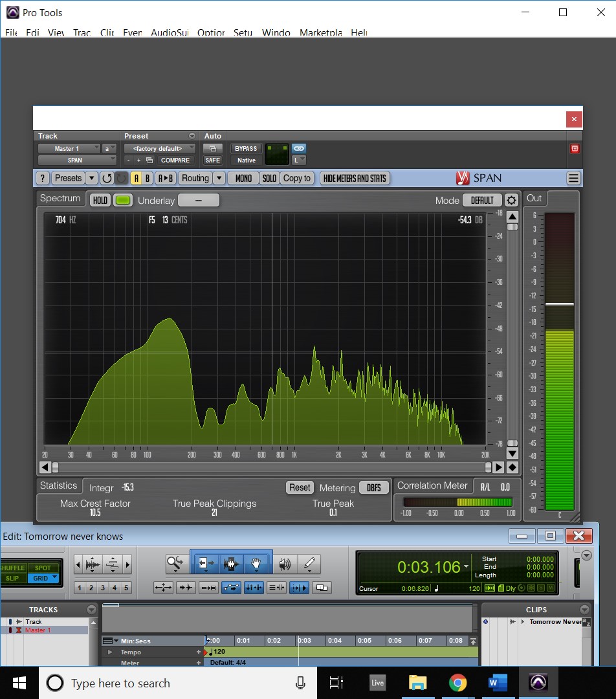Enable MONO monitoring in SPAN
616x699 pixels.
pos(243,178)
